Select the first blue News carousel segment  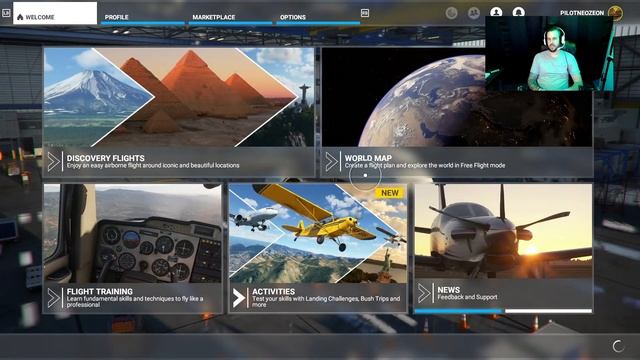click(x=458, y=311)
